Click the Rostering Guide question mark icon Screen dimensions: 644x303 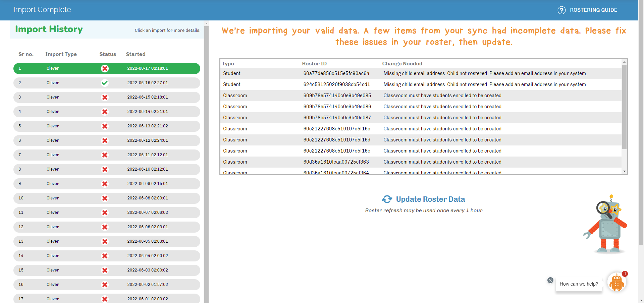(561, 10)
